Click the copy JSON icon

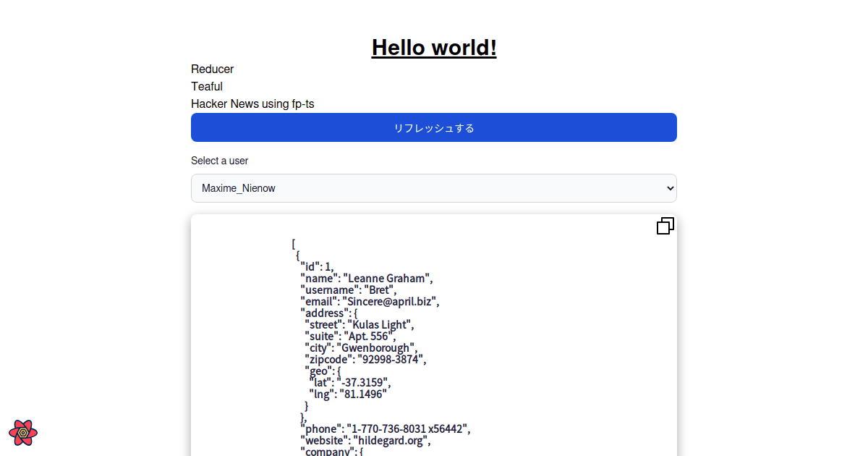665,227
